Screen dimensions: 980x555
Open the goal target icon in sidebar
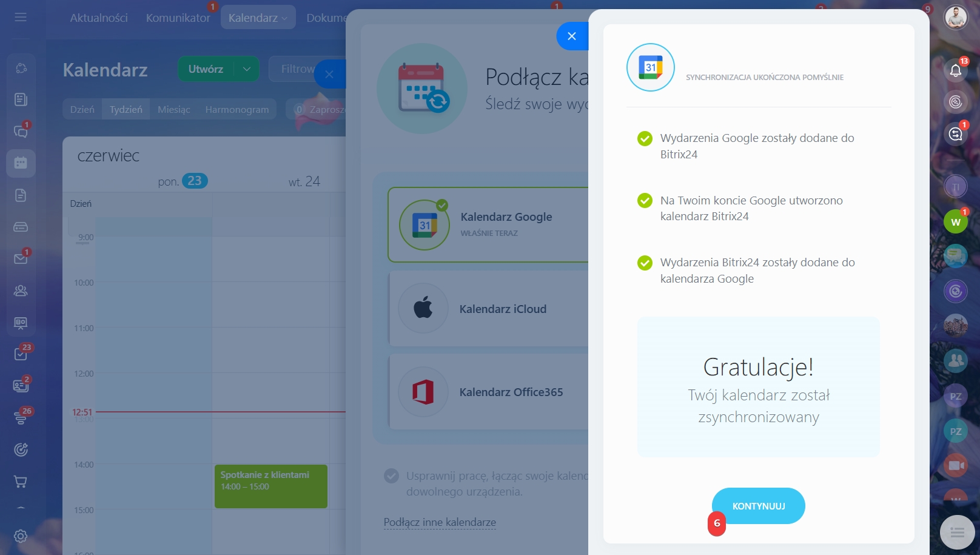click(x=21, y=449)
